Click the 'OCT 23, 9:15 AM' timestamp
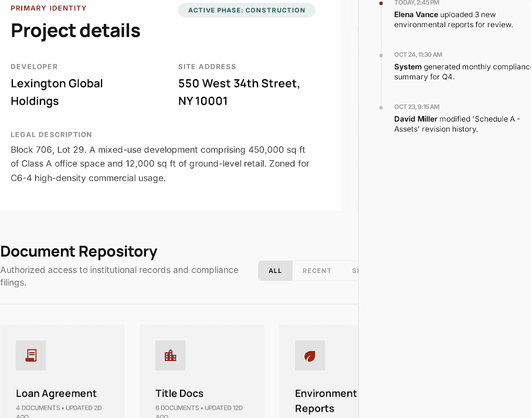The image size is (532, 418). pyautogui.click(x=416, y=107)
